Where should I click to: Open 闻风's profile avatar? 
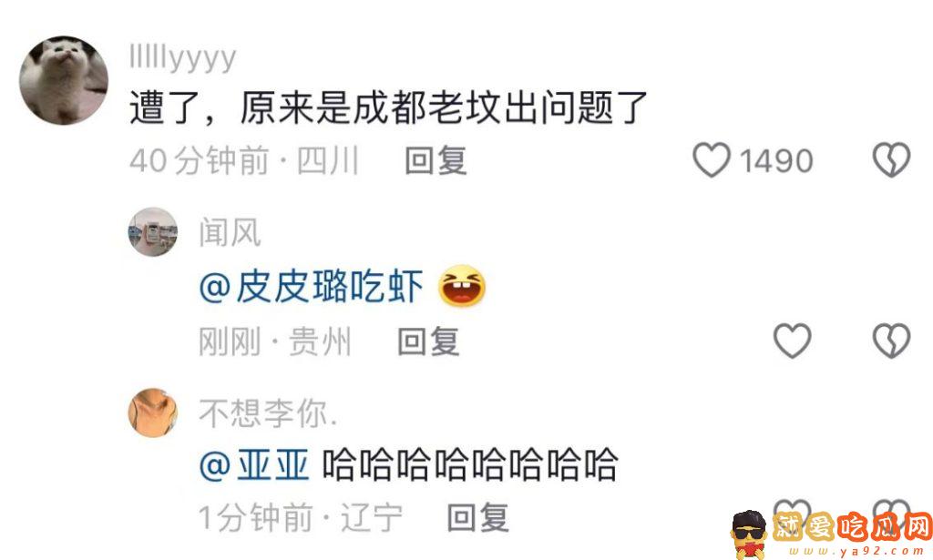[153, 232]
